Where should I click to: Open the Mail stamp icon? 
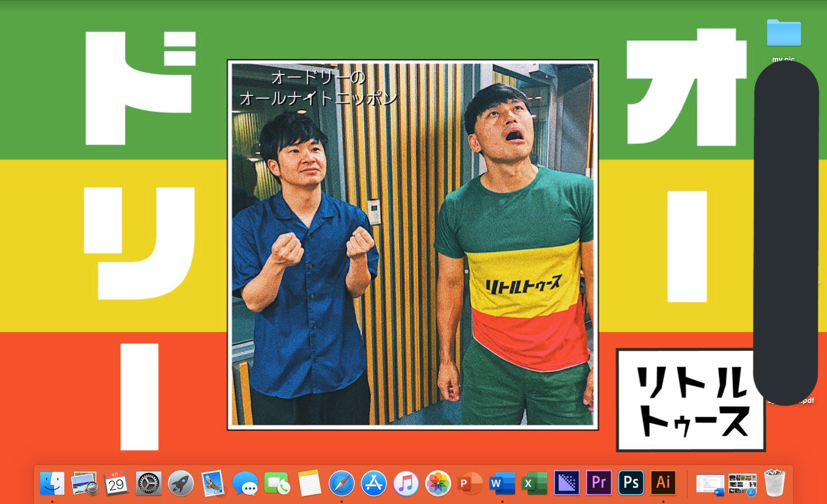point(213,483)
